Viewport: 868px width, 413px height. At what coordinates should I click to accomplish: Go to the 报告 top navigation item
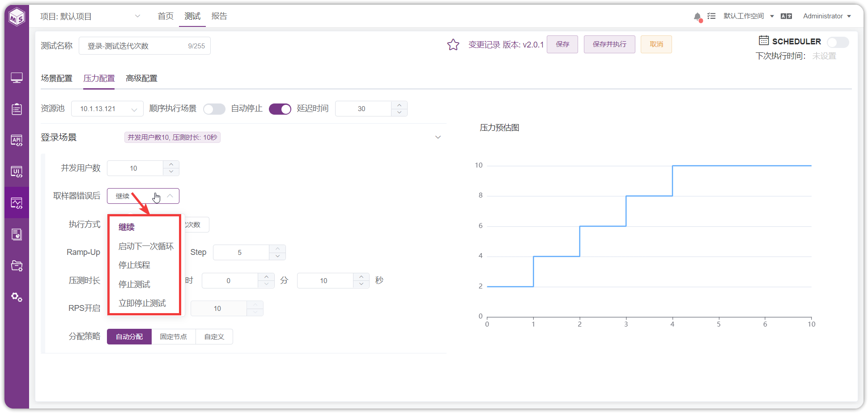pos(219,16)
